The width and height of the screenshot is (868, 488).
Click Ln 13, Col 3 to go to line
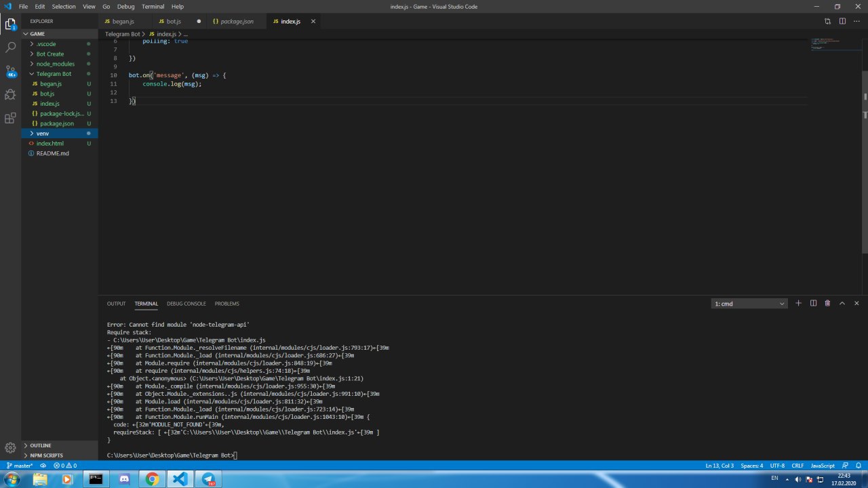(x=719, y=466)
